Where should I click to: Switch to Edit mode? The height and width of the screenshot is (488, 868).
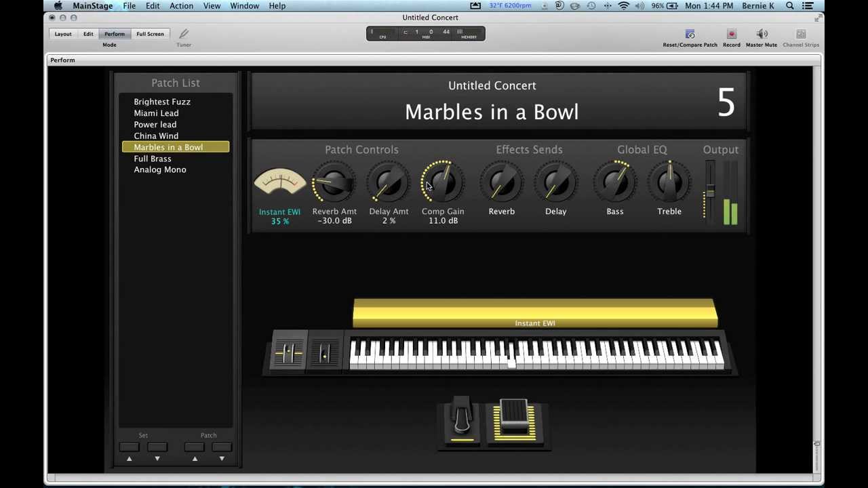[88, 34]
